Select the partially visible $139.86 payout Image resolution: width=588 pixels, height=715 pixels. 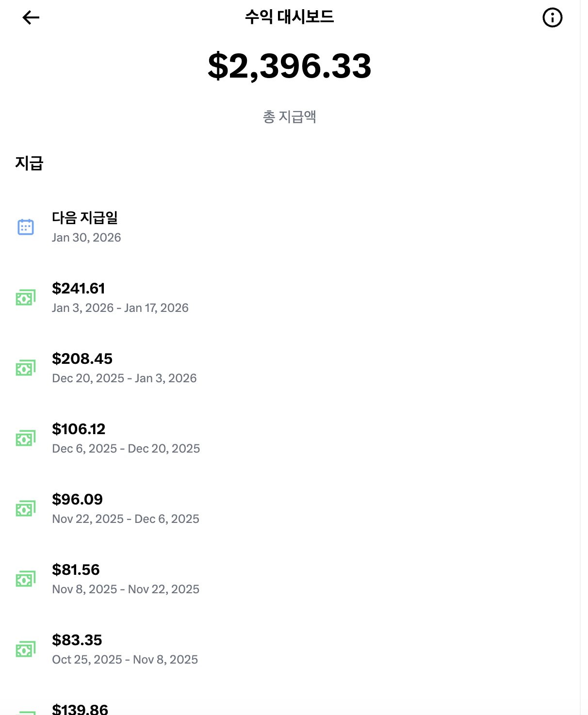click(x=80, y=709)
